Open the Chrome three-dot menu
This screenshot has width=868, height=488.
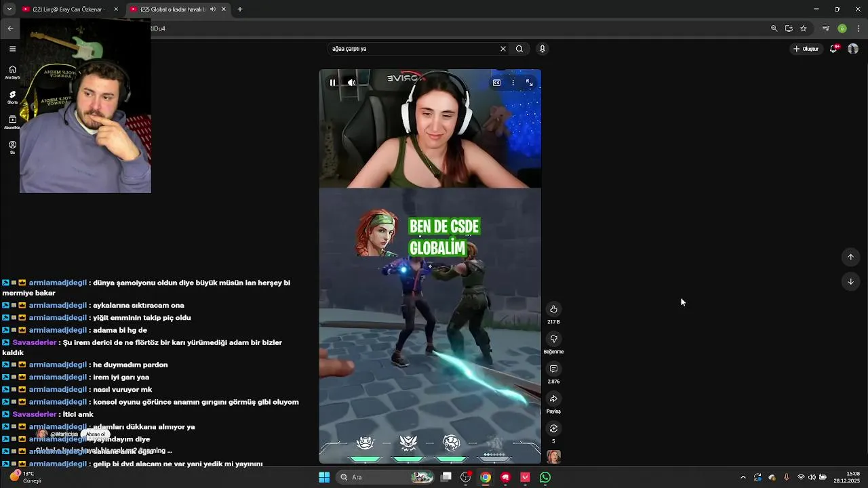pyautogui.click(x=858, y=28)
